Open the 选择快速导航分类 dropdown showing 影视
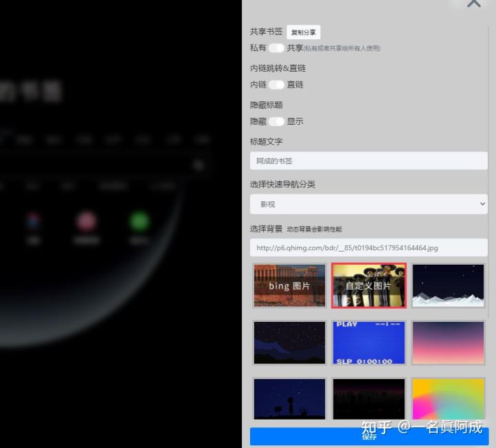 click(369, 204)
